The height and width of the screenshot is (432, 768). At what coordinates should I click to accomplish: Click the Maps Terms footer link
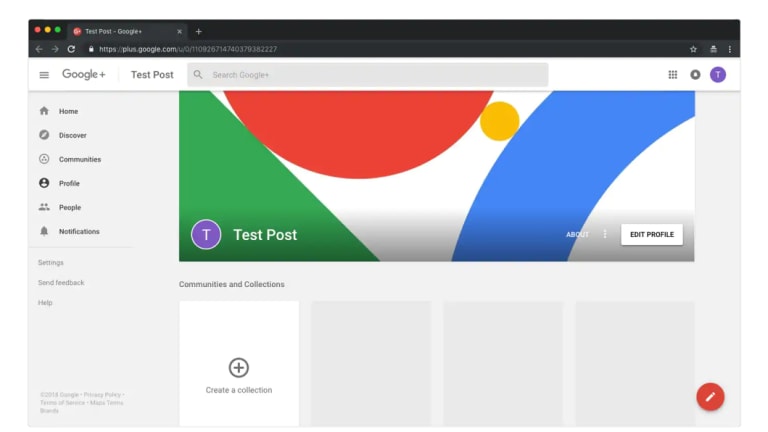pyautogui.click(x=106, y=403)
